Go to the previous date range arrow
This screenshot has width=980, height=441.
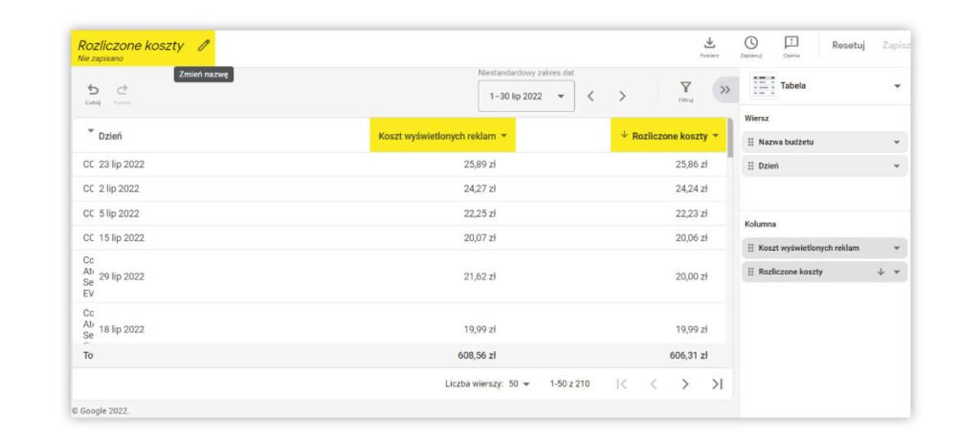point(590,96)
